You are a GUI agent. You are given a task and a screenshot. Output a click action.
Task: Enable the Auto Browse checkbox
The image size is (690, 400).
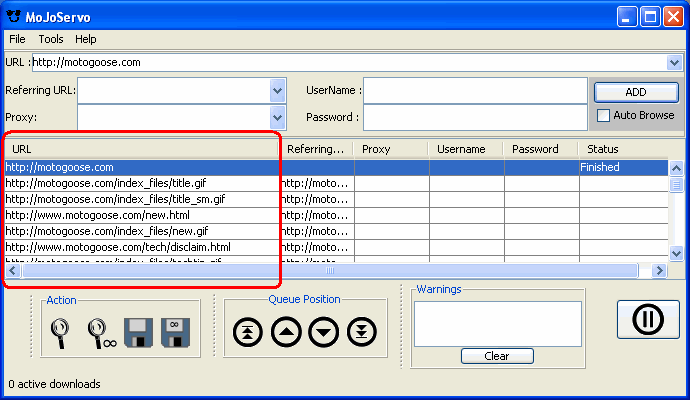pos(603,115)
